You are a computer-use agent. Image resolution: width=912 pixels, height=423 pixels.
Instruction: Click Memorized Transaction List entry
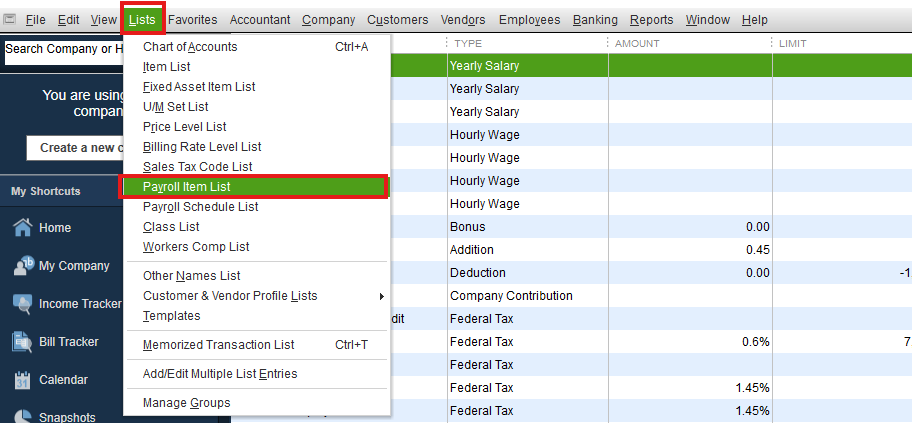pyautogui.click(x=218, y=345)
